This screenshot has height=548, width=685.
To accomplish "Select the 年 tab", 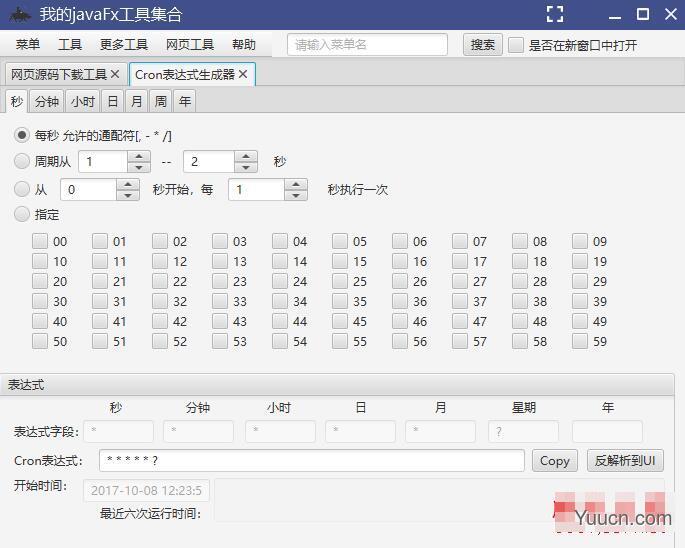I will [x=185, y=101].
